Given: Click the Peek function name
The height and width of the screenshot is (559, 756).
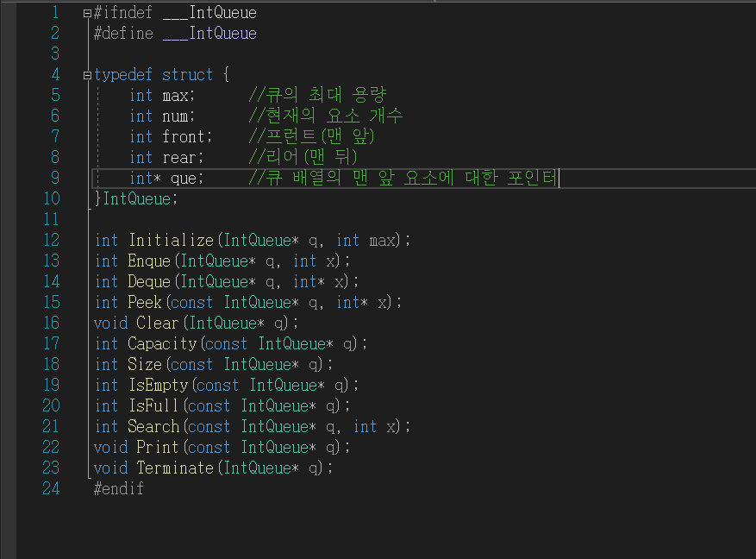Looking at the screenshot, I should pos(145,303).
